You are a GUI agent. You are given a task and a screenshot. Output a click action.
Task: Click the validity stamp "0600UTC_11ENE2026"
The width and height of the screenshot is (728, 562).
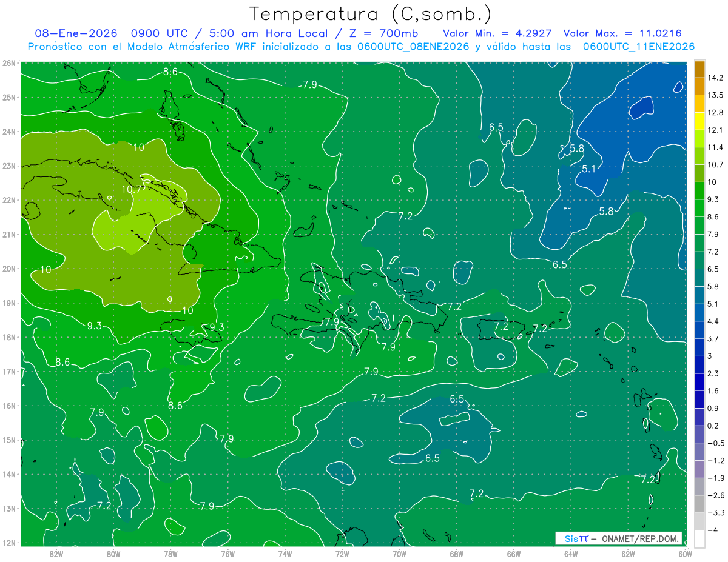coord(639,47)
